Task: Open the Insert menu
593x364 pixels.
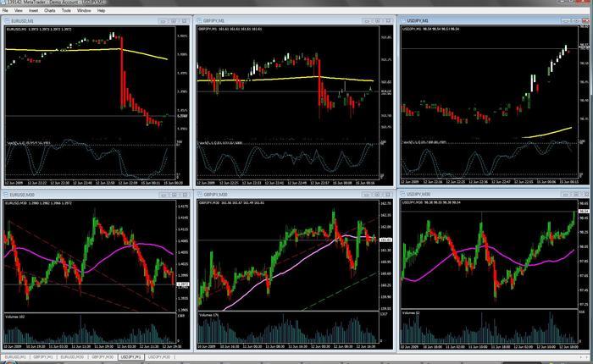Action: [33, 11]
